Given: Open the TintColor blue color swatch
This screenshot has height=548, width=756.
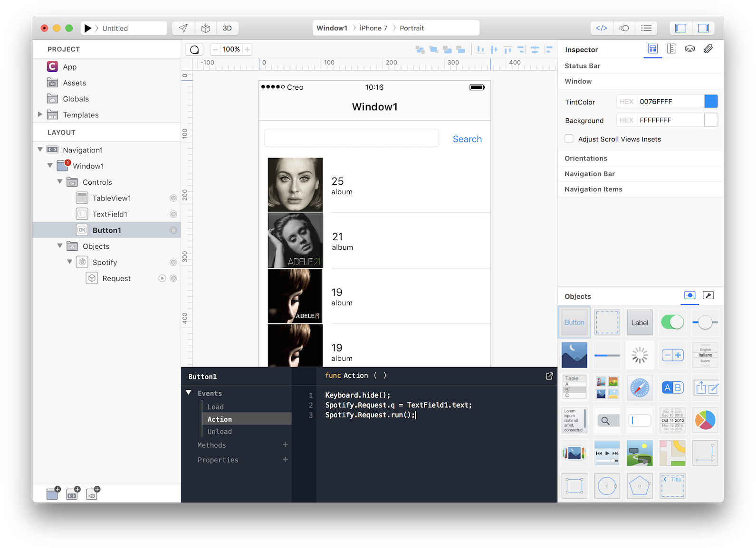Looking at the screenshot, I should (x=711, y=102).
